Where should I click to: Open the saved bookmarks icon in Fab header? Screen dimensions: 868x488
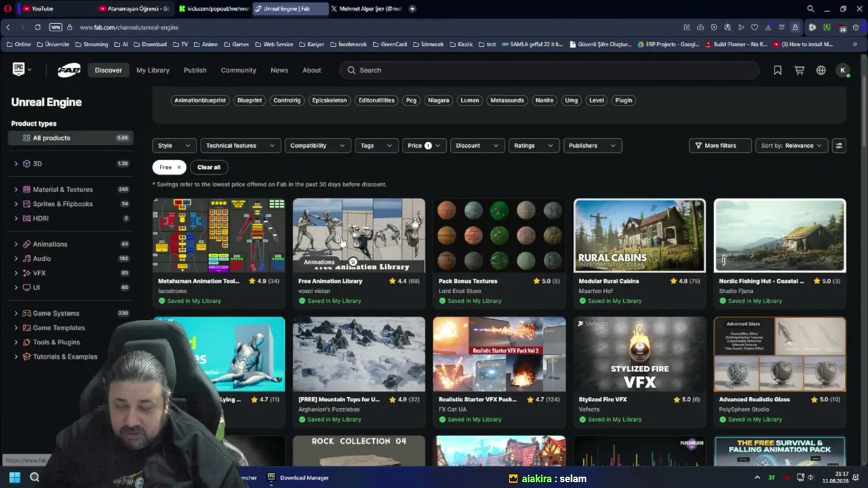(x=778, y=70)
